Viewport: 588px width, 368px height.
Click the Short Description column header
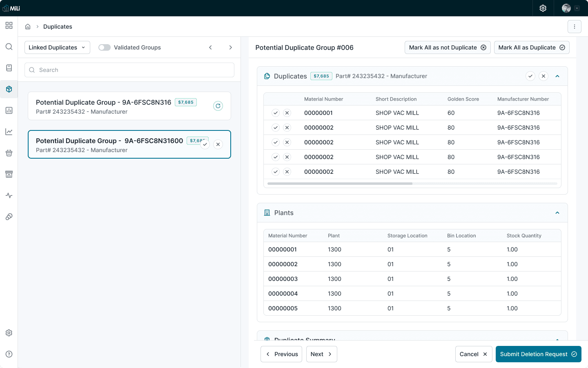(x=396, y=99)
